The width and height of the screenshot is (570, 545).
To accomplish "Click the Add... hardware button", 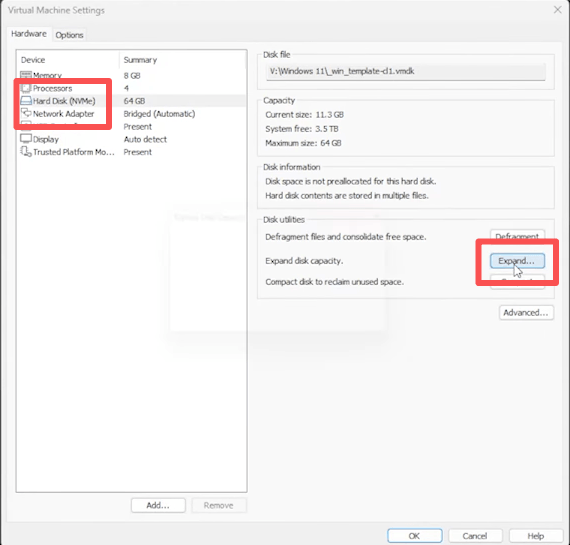I will [158, 505].
